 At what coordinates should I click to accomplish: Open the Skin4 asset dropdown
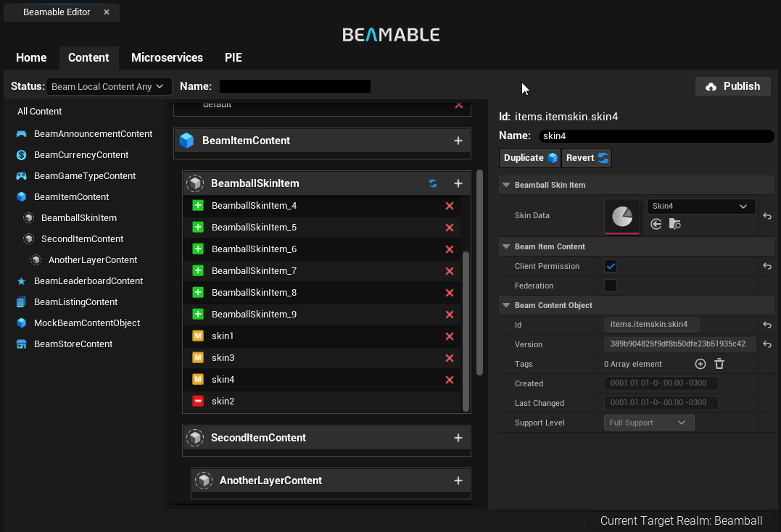tap(701, 207)
